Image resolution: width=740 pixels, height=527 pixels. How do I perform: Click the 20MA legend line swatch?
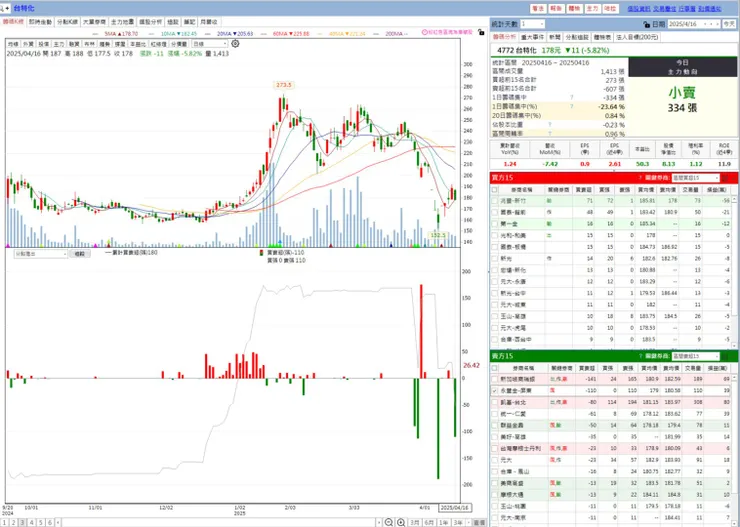(210, 34)
